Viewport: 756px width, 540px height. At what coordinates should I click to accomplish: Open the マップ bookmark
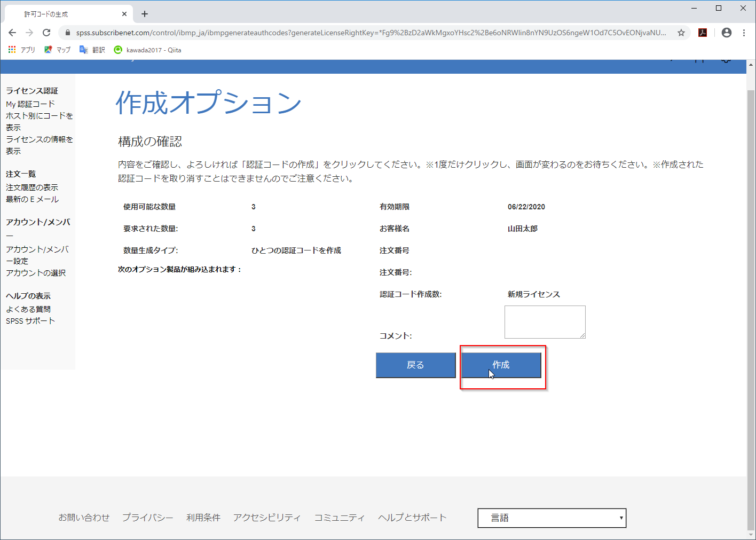[57, 50]
